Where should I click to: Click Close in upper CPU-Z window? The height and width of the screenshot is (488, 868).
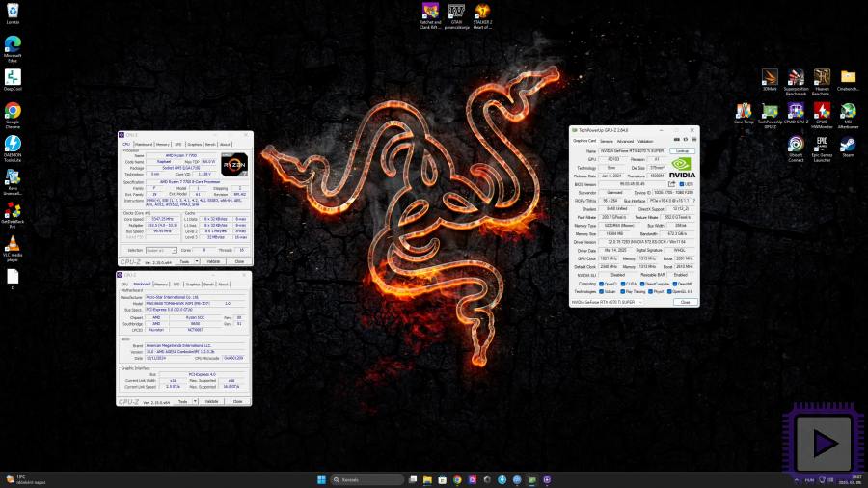point(239,261)
